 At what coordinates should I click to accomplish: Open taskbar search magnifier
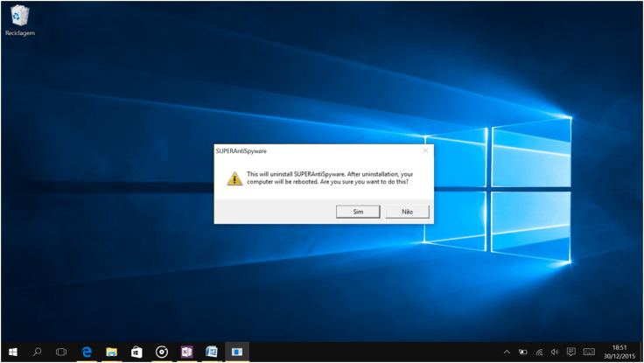pos(37,352)
